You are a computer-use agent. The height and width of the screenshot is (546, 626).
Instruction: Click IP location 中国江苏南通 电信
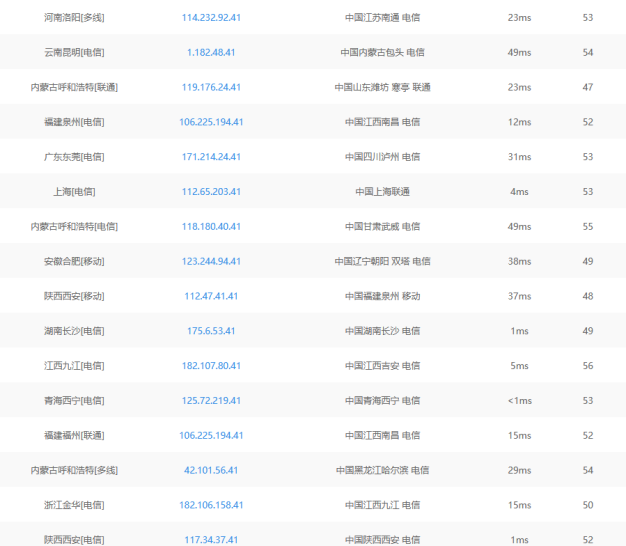(x=382, y=18)
